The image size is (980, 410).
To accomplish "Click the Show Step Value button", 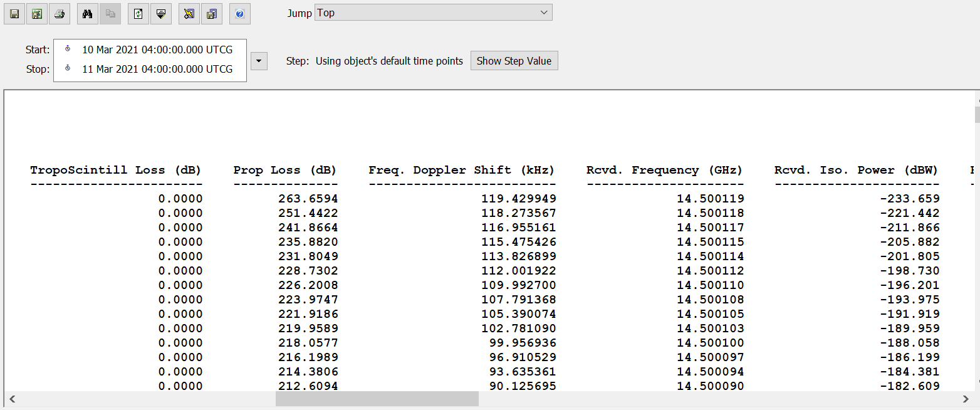I will [x=514, y=61].
